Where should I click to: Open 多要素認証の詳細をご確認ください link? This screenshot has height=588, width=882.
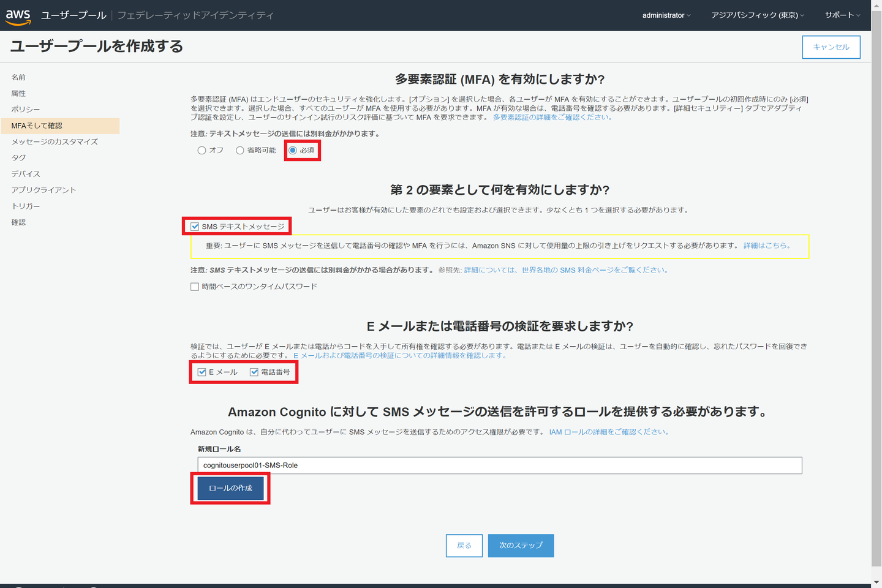[552, 117]
